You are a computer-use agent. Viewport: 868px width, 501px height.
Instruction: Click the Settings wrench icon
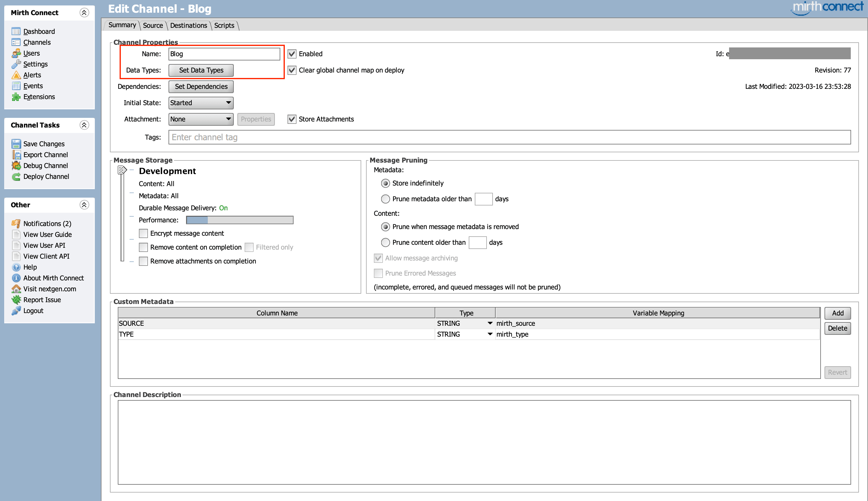[16, 64]
